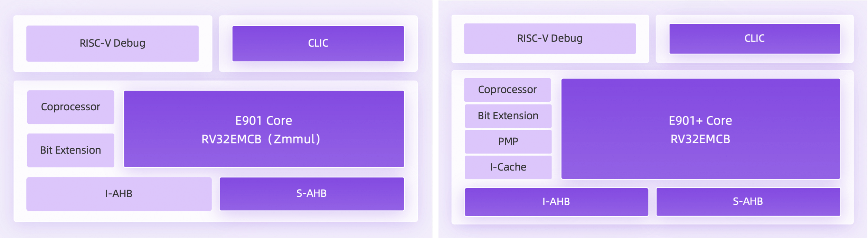
Task: Click the S-AHB block under E901 Core
Action: click(x=312, y=194)
